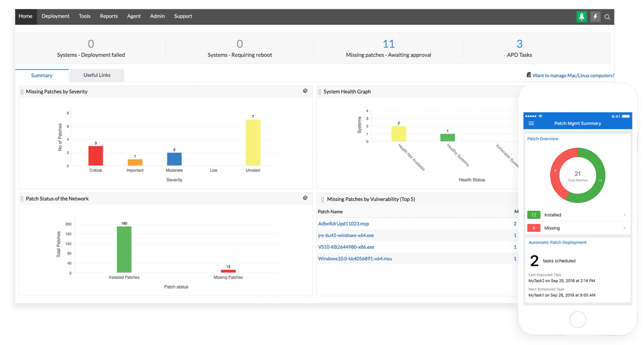Image resolution: width=644 pixels, height=345 pixels.
Task: Click pie chart icon on Patch Status of the Network
Action: (305, 198)
